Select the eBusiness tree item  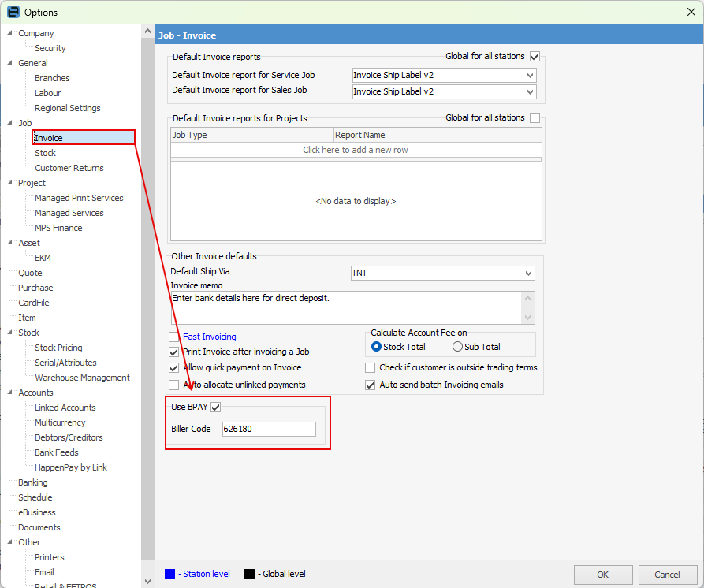tap(37, 512)
